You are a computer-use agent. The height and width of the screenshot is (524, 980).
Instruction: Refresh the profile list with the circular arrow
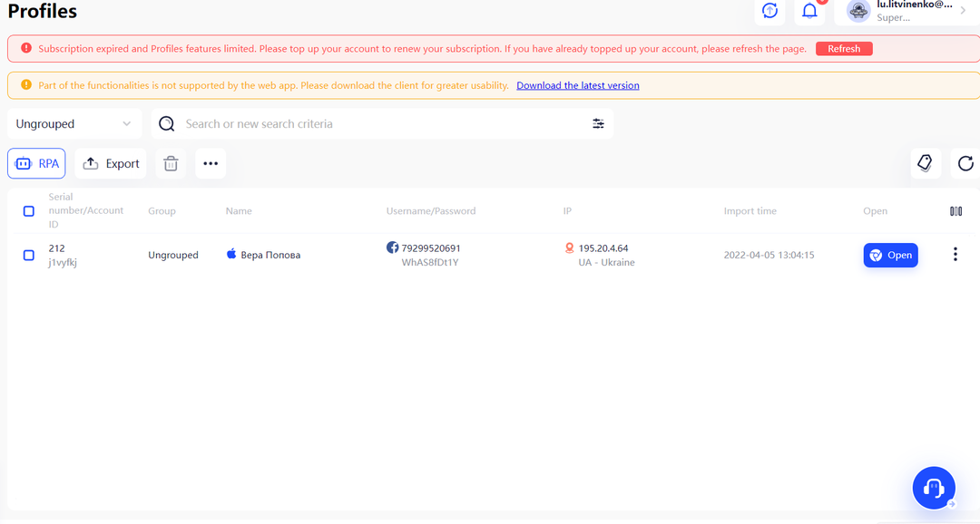pyautogui.click(x=965, y=163)
